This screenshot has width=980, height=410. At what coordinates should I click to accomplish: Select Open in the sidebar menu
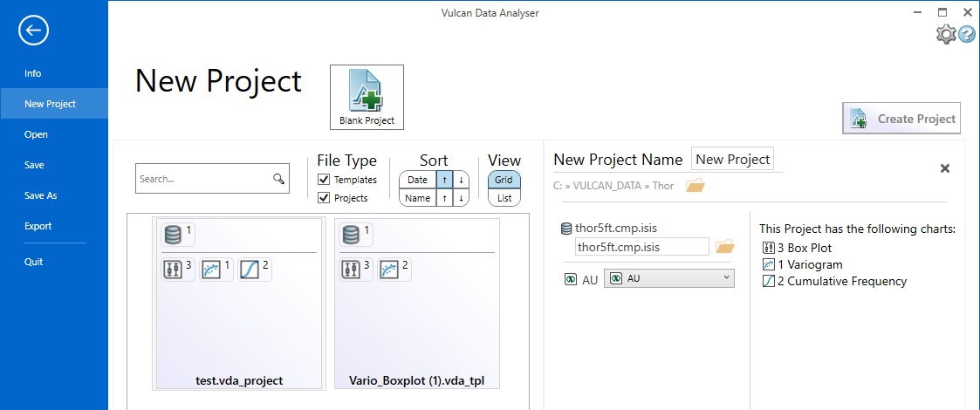tap(36, 134)
